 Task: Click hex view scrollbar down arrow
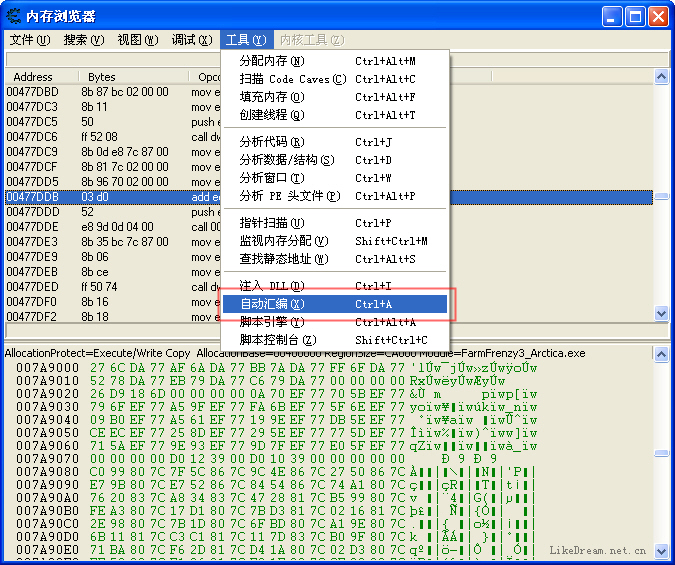tap(662, 550)
